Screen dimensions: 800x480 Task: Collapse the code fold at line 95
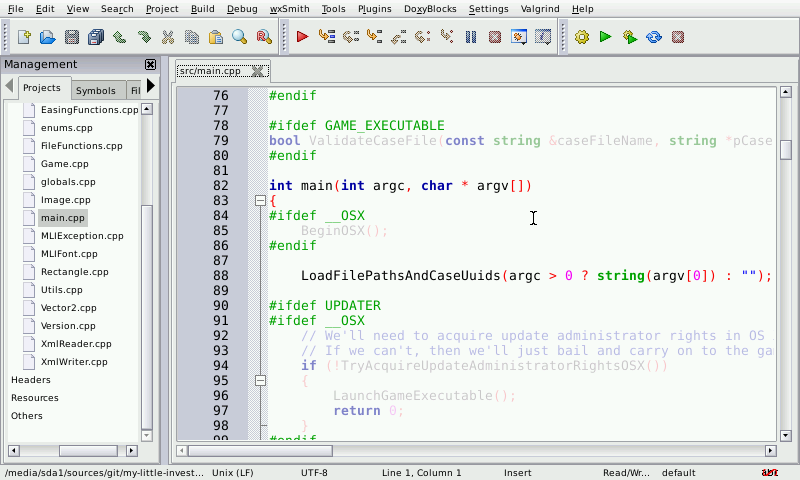(x=260, y=381)
